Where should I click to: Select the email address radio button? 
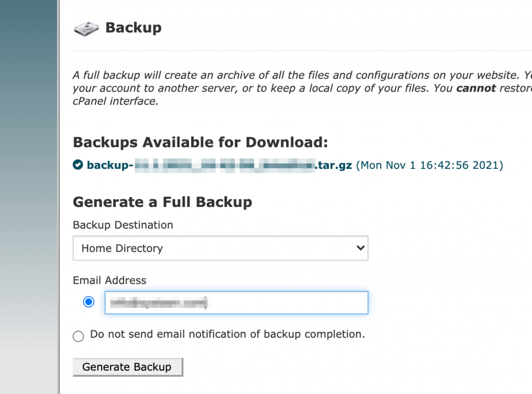pos(88,301)
